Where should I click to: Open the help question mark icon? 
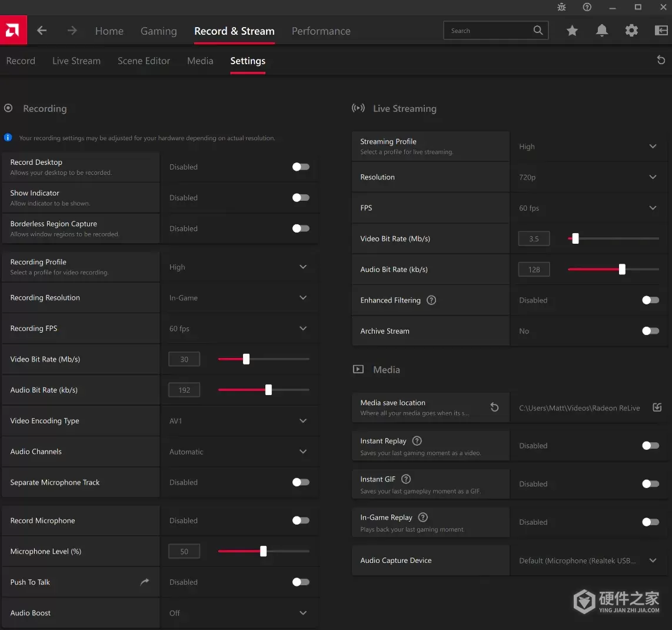pyautogui.click(x=587, y=7)
